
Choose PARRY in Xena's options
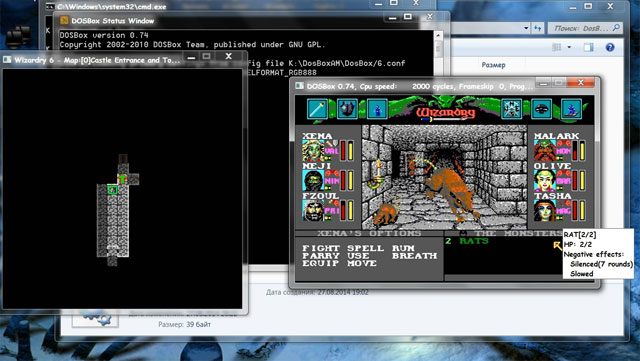coord(321,256)
